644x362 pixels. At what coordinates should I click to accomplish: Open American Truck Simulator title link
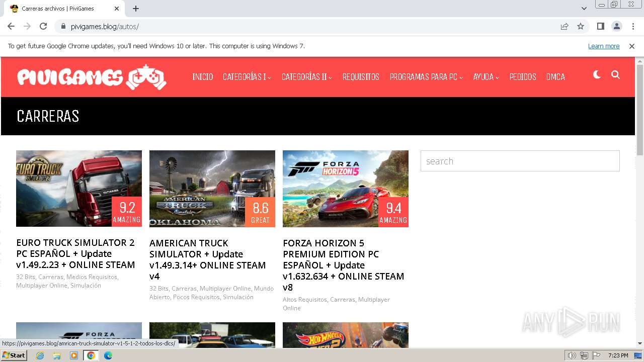tap(207, 259)
